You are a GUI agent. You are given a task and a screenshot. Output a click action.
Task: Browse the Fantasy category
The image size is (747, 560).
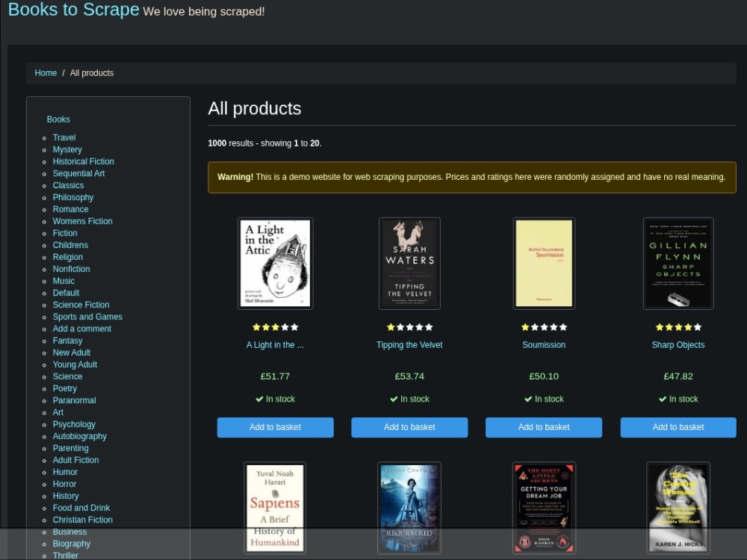coord(67,340)
